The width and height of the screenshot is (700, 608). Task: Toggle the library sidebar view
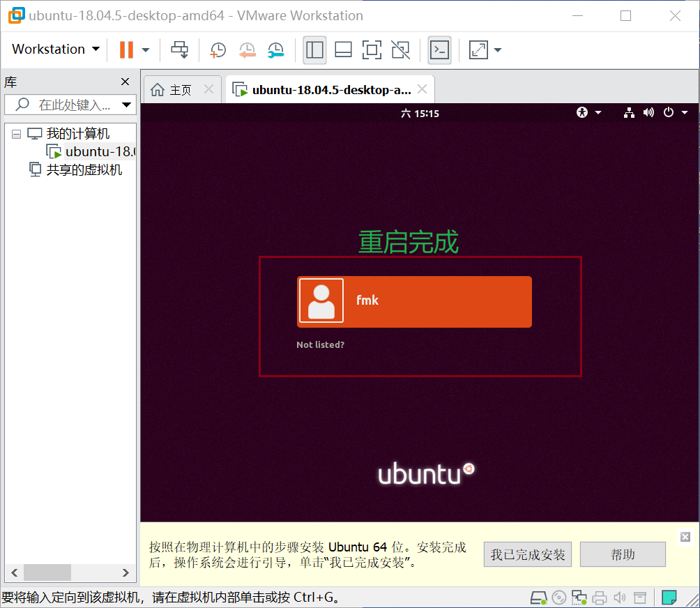coord(314,50)
